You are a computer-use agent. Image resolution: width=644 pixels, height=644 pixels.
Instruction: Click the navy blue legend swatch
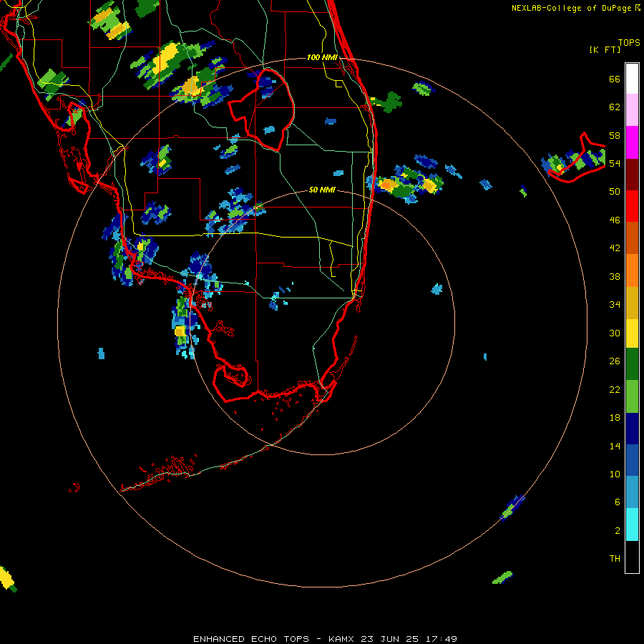point(632,429)
